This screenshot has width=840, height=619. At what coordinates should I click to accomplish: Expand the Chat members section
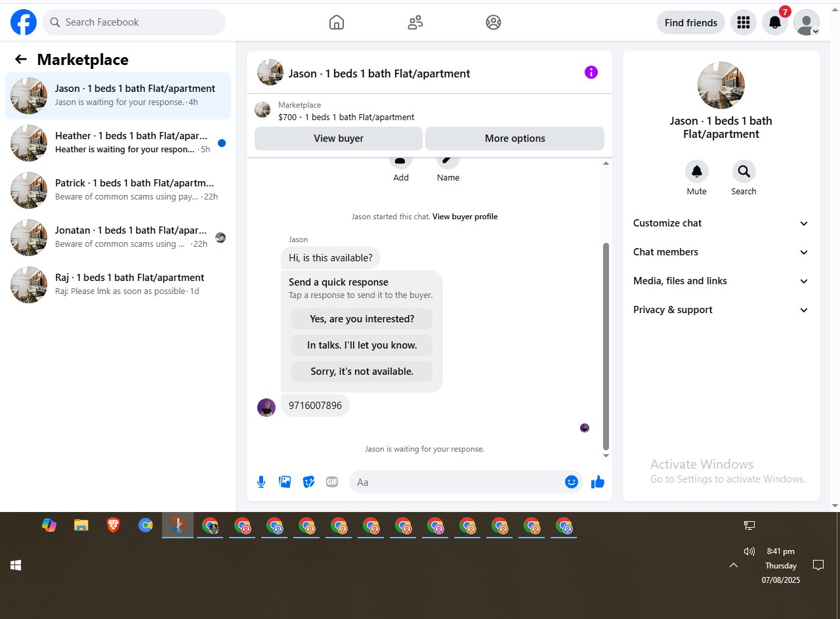click(x=721, y=252)
